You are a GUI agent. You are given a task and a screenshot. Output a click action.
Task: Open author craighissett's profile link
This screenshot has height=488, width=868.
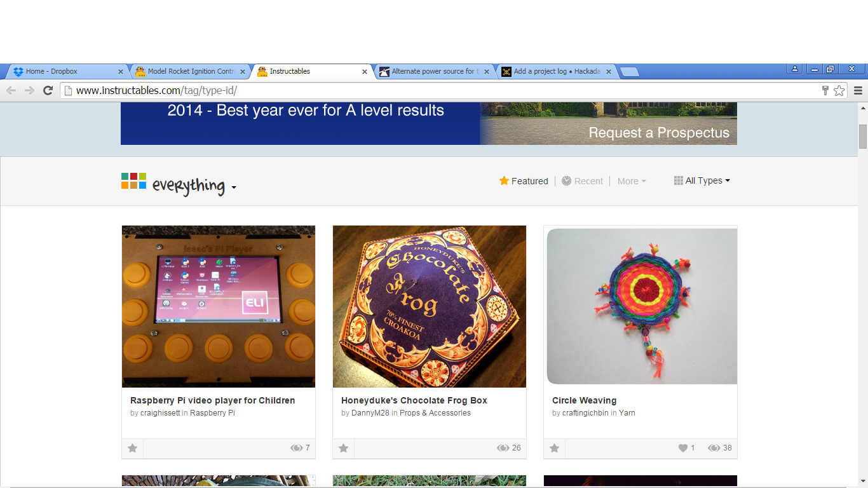click(160, 413)
